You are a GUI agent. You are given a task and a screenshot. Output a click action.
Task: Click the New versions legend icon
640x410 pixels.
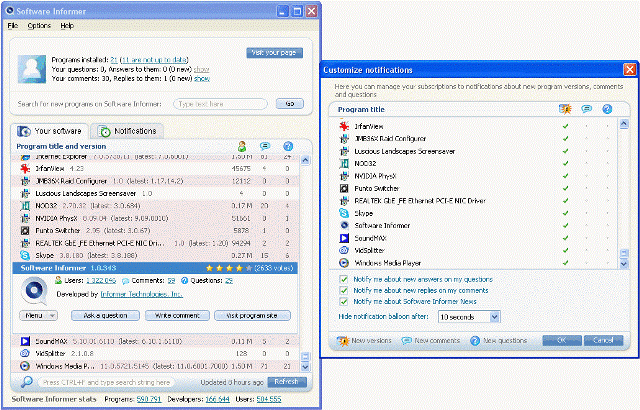click(343, 341)
